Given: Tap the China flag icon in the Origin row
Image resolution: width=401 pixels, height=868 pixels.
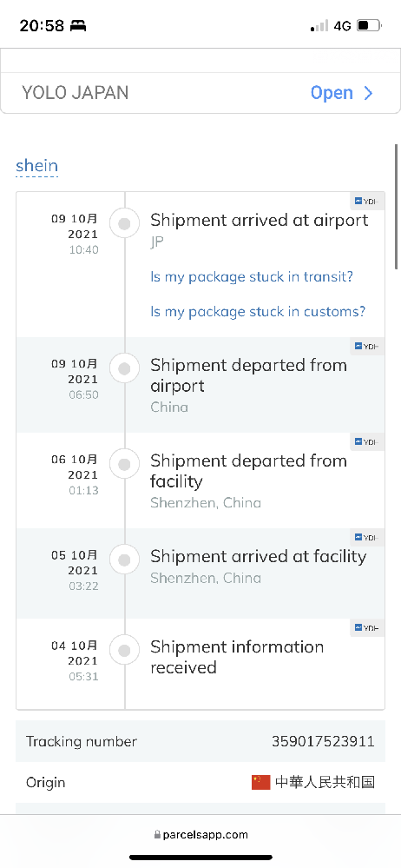Looking at the screenshot, I should click(x=260, y=782).
